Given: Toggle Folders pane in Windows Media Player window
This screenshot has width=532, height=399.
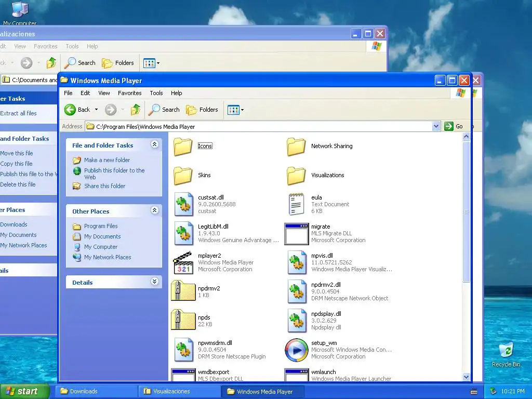Looking at the screenshot, I should point(202,110).
